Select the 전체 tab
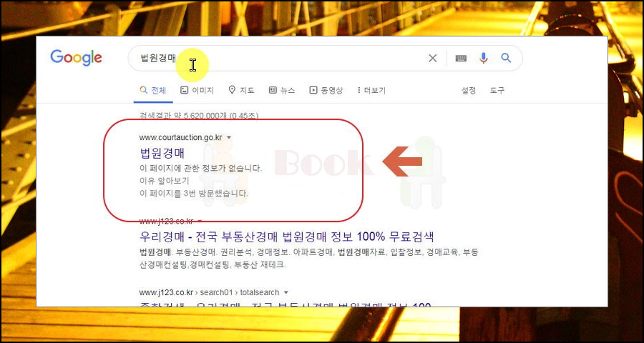 (153, 90)
